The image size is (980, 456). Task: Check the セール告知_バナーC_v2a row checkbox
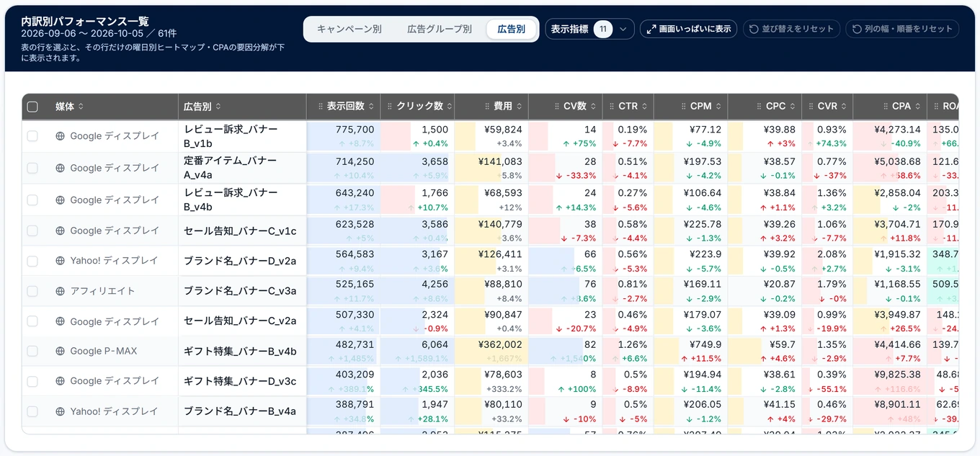[32, 321]
